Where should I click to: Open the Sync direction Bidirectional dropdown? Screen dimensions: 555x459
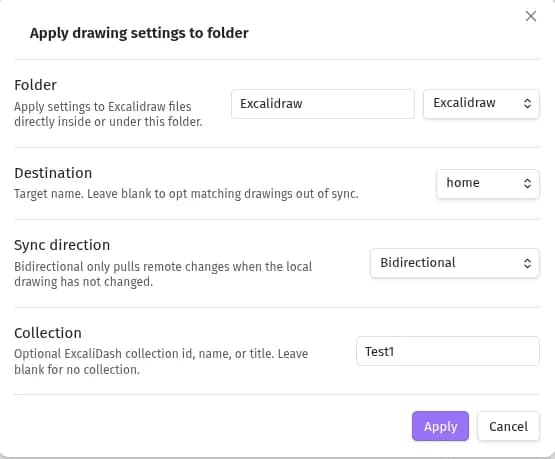(455, 263)
